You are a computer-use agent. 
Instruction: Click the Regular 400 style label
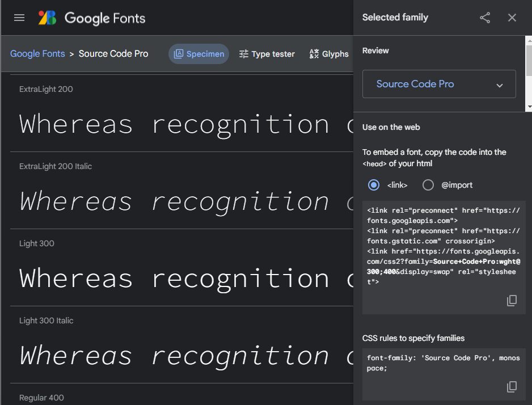(41, 398)
